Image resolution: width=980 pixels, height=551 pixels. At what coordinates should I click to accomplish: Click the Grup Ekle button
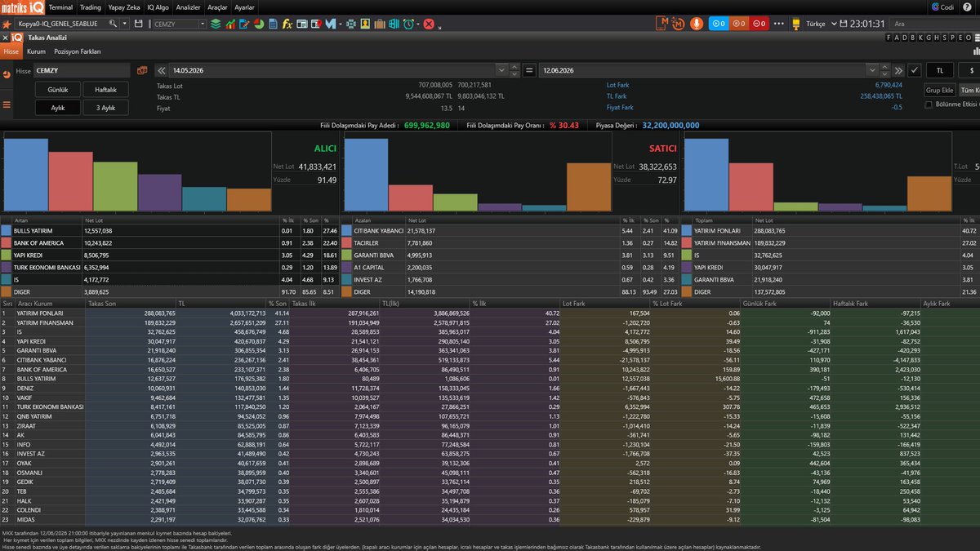[940, 91]
